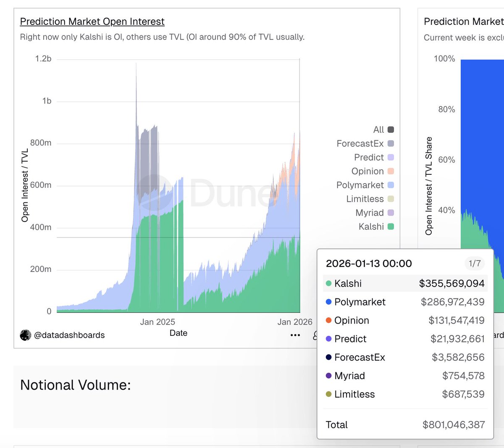The image size is (504, 448).
Task: Toggle the Myriad legend entry
Action: point(375,213)
